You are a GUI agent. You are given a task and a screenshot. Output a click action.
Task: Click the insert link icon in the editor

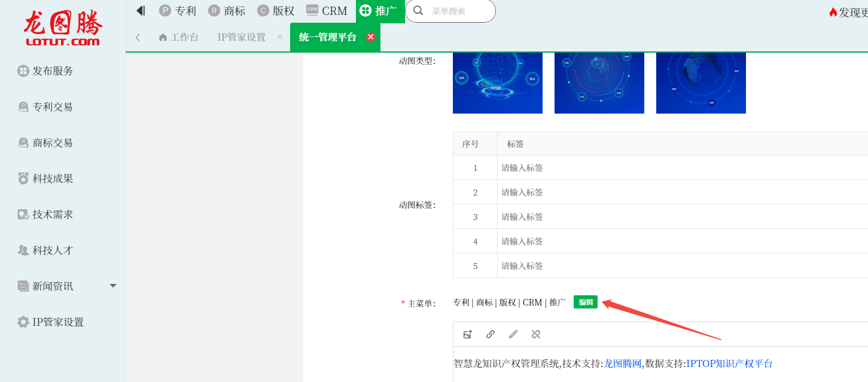pyautogui.click(x=491, y=334)
